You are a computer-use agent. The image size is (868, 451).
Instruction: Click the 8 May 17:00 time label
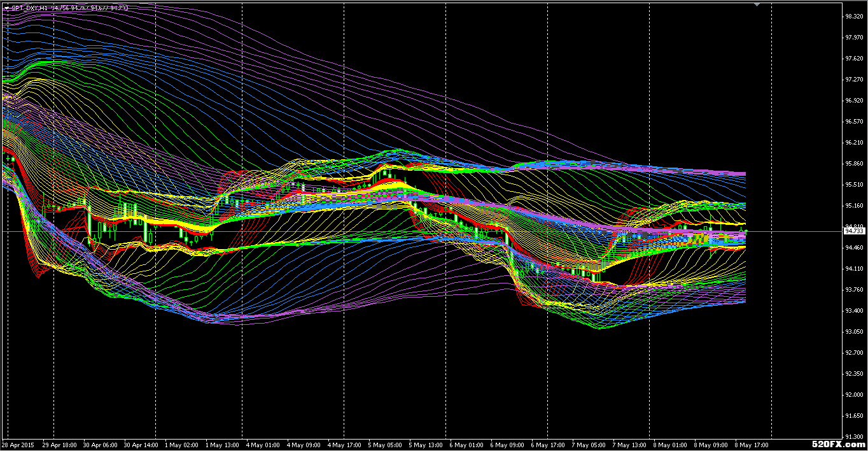pos(752,445)
